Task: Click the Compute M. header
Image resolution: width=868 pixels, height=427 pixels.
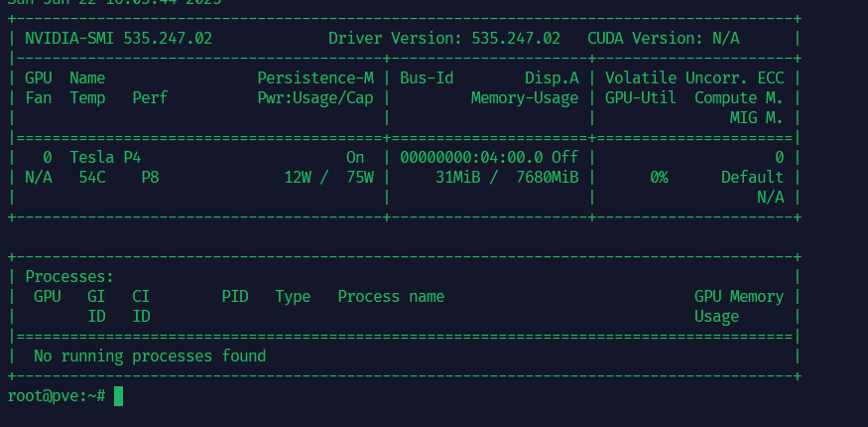Action: coord(739,98)
